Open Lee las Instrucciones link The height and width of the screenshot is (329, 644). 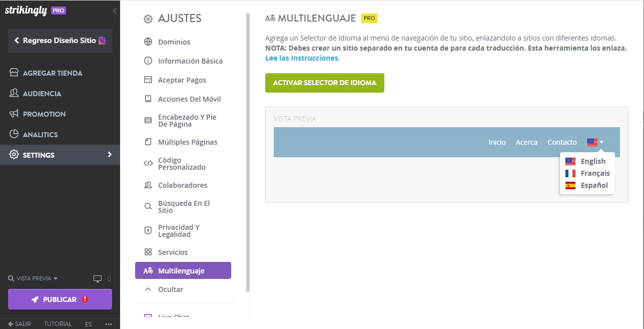[302, 58]
